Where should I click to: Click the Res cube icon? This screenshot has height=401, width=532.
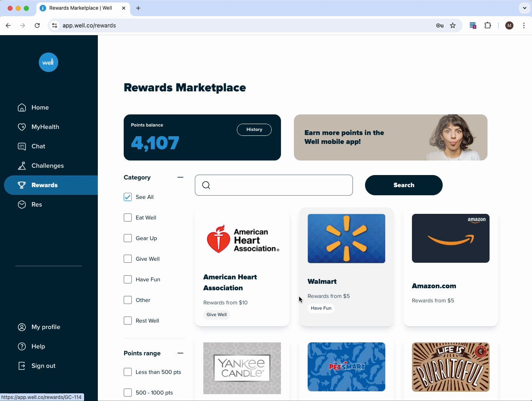click(22, 205)
